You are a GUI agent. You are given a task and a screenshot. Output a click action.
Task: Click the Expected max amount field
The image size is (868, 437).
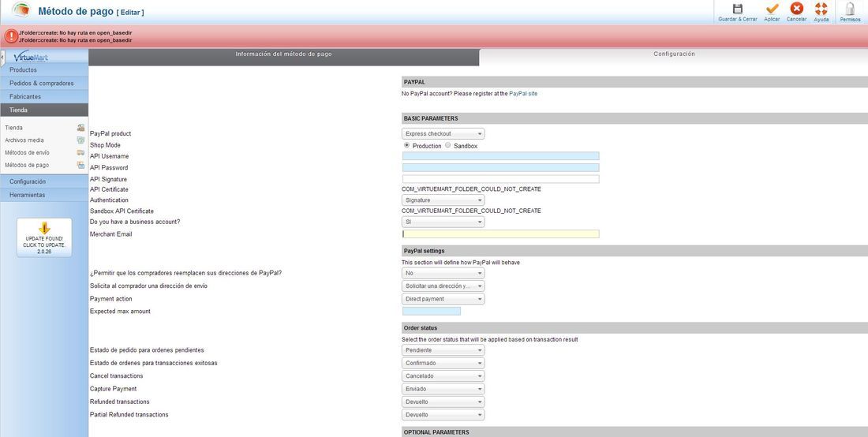coord(431,312)
